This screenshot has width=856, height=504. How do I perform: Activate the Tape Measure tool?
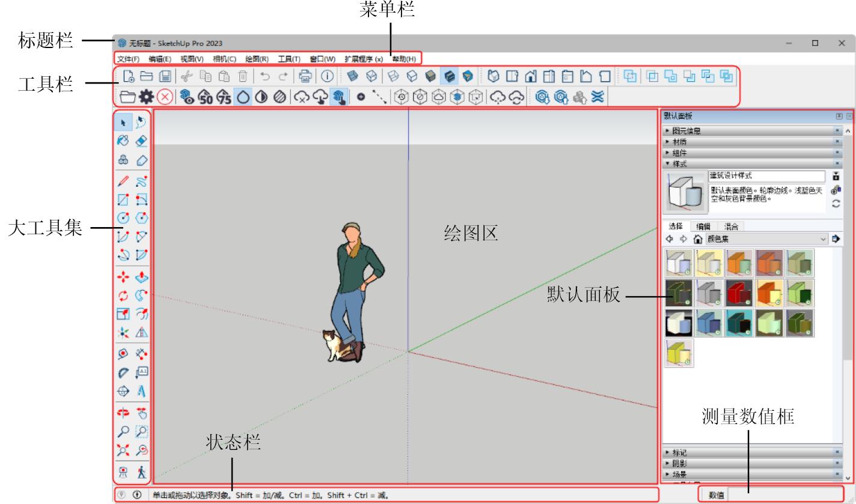click(x=123, y=353)
